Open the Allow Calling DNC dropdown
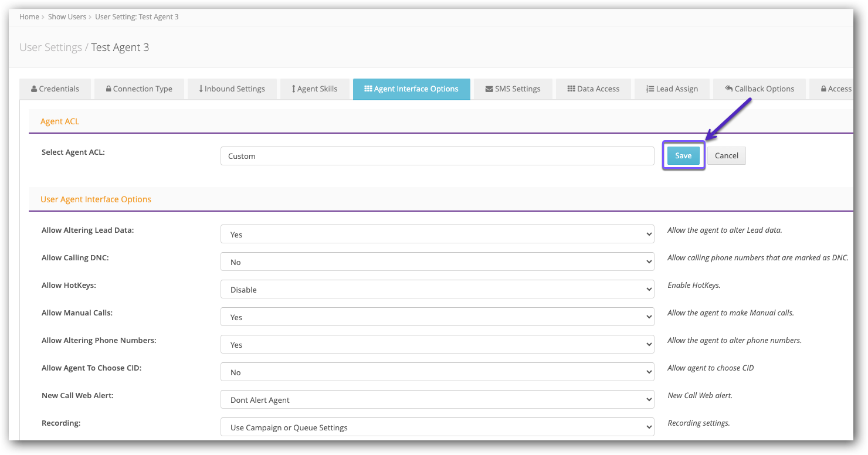Screen dimensions: 868x455 point(437,262)
